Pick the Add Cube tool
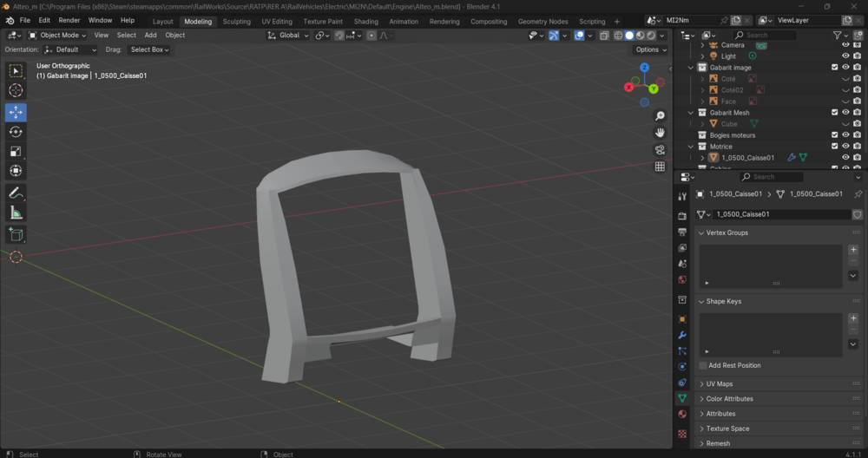Screen dimensions: 868x458 [16, 234]
